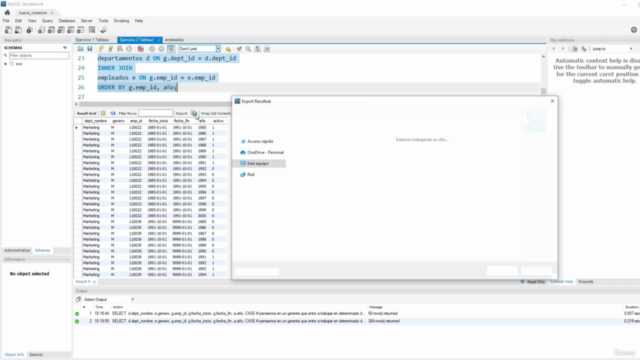Type in the Filter Rows field

pos(155,113)
